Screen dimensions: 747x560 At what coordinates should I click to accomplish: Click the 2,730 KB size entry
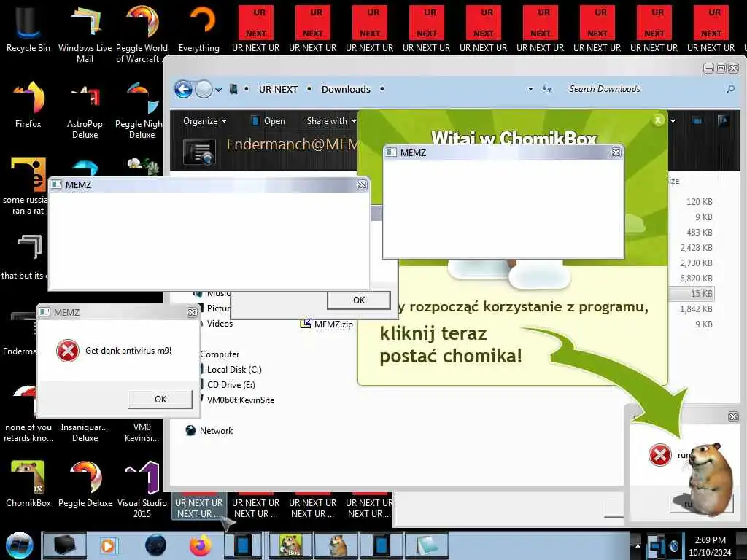[x=696, y=262]
